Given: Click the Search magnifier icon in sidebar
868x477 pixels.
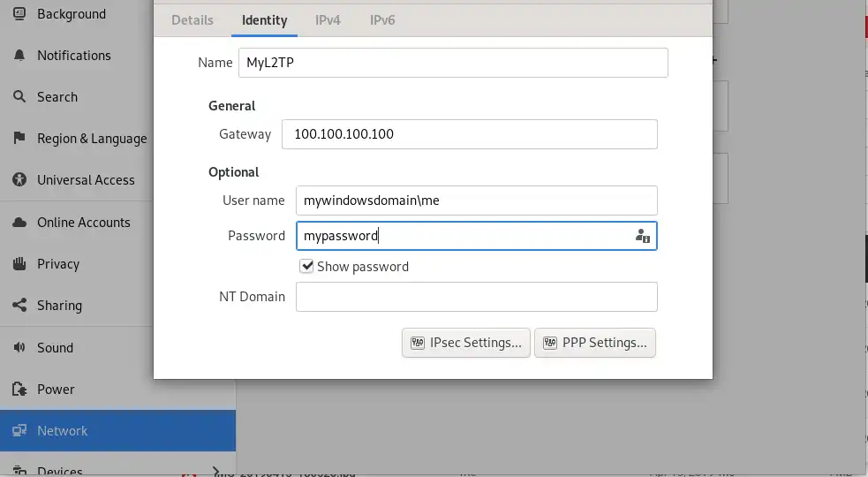Looking at the screenshot, I should [x=19, y=97].
